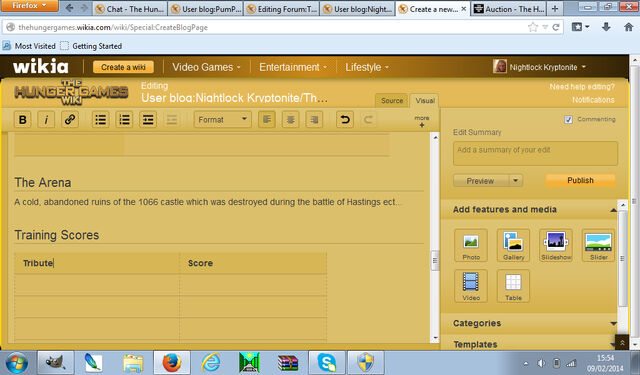This screenshot has width=640, height=375.
Task: Open the Video Games menu
Action: (206, 67)
